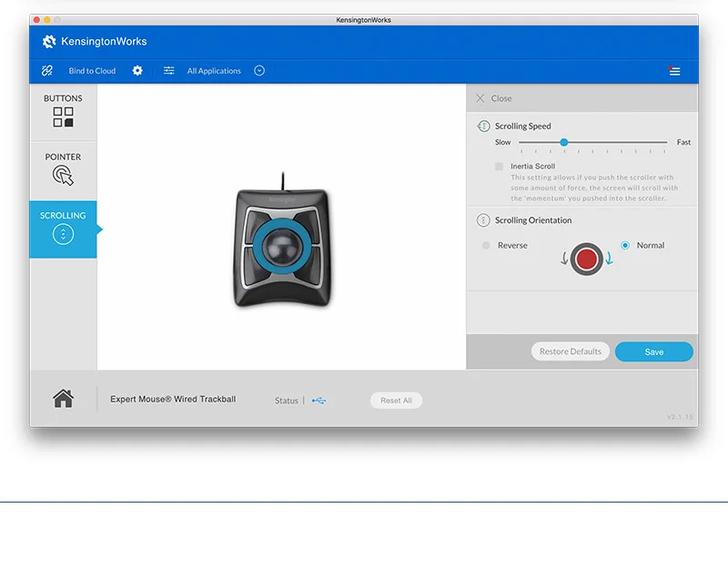This screenshot has height=569, width=728.
Task: Click the red scroll orientation diagram
Action: (x=586, y=259)
